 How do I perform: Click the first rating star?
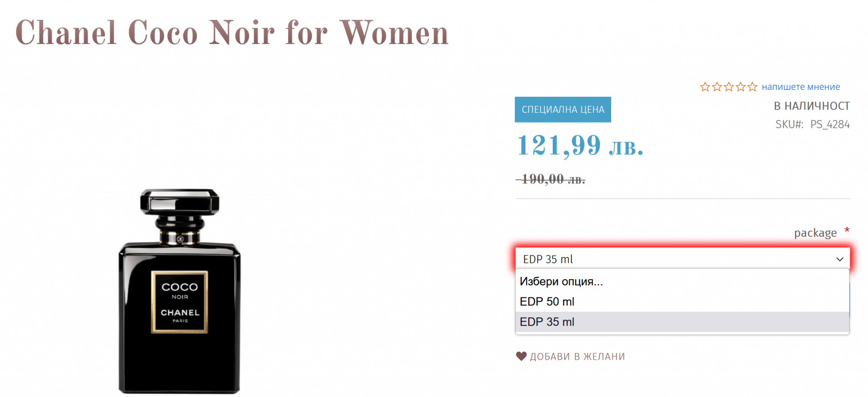pos(705,87)
